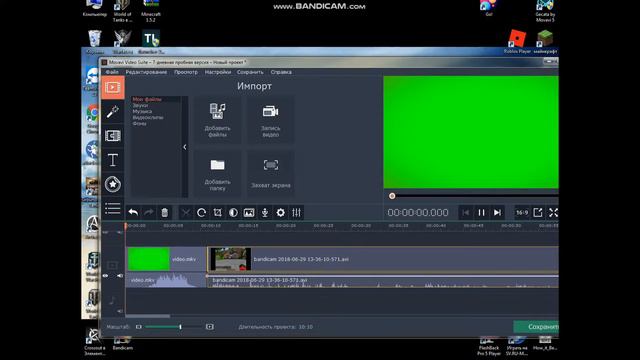Open the Настройки menu
This screenshot has height=360, width=640.
[x=218, y=72]
